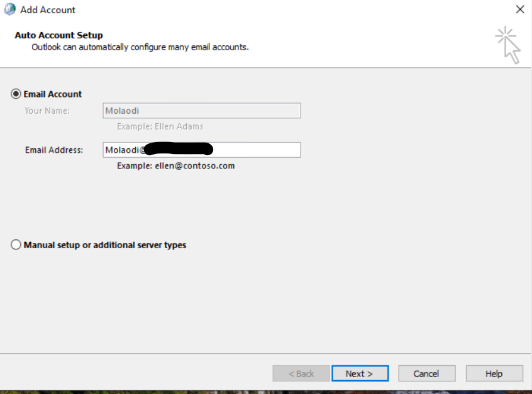Click the disabled Back button

301,373
